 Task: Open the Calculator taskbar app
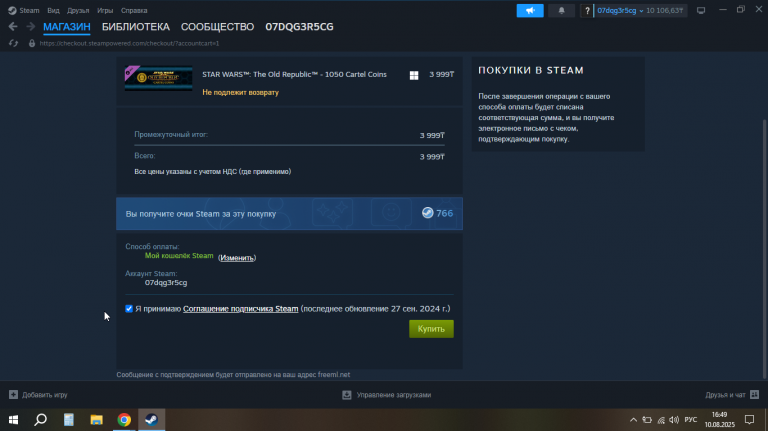tap(69, 420)
